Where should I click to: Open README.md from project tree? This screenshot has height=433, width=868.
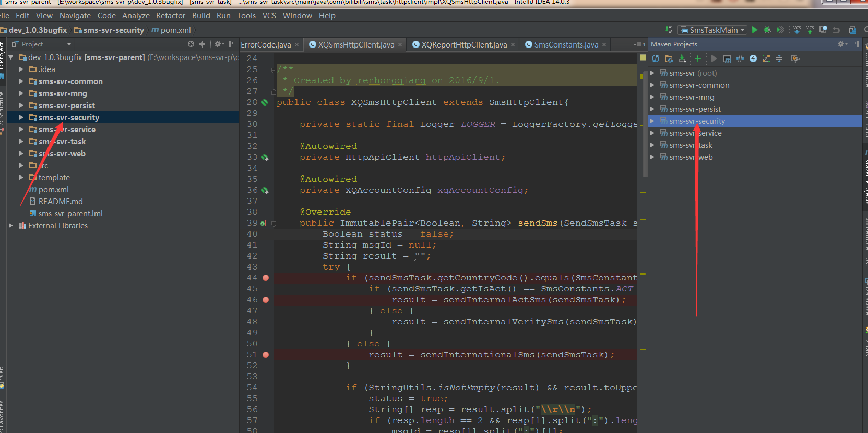(x=60, y=202)
